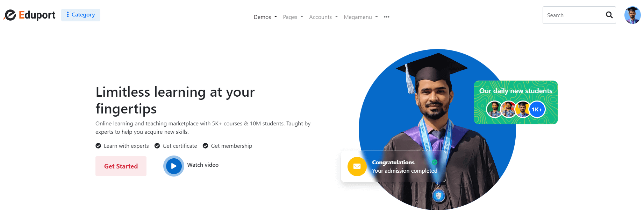Image resolution: width=644 pixels, height=214 pixels.
Task: Click the Learn with experts check icon
Action: [98, 146]
